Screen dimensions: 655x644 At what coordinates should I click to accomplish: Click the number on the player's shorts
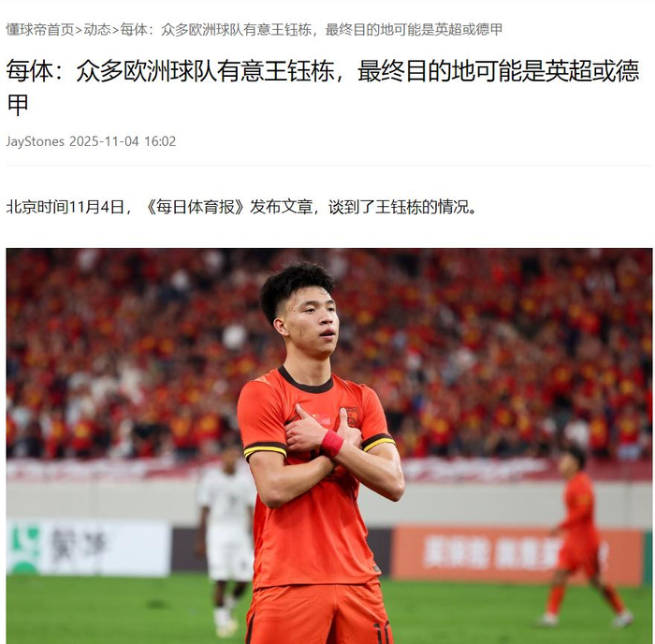[x=382, y=633]
